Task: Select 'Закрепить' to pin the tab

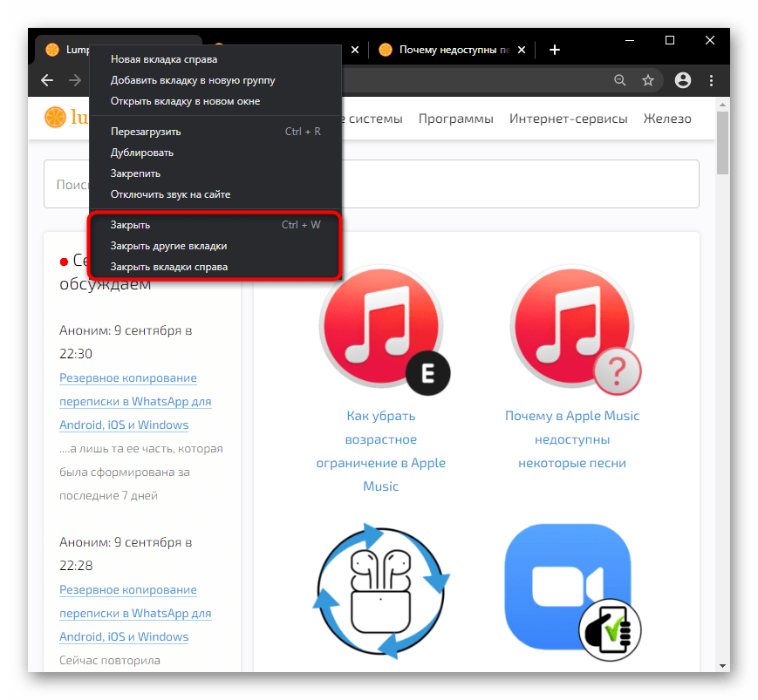Action: click(x=135, y=173)
